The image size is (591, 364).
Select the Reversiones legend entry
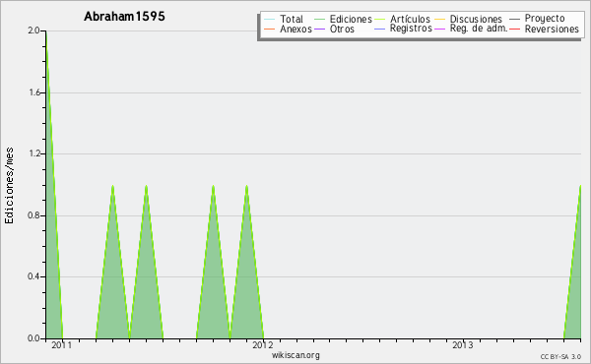point(552,29)
